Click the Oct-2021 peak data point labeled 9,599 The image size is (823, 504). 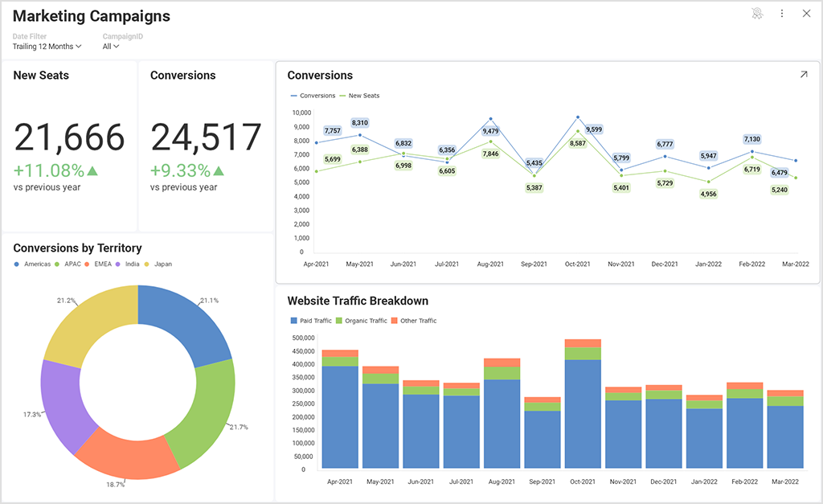pyautogui.click(x=578, y=117)
